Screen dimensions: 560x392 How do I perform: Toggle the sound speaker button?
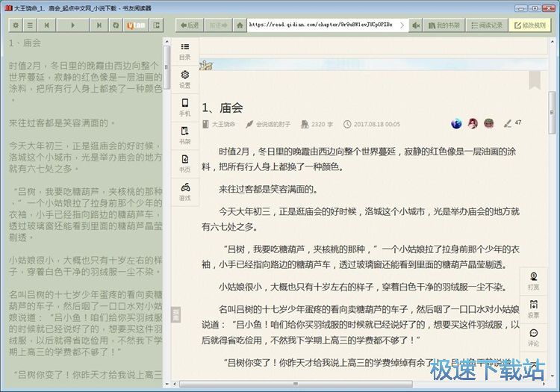(416, 25)
